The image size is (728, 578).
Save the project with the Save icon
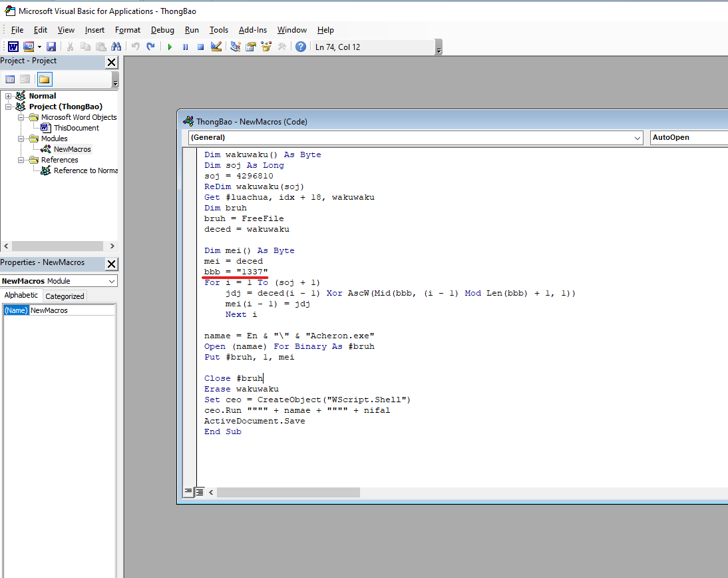pos(51,47)
